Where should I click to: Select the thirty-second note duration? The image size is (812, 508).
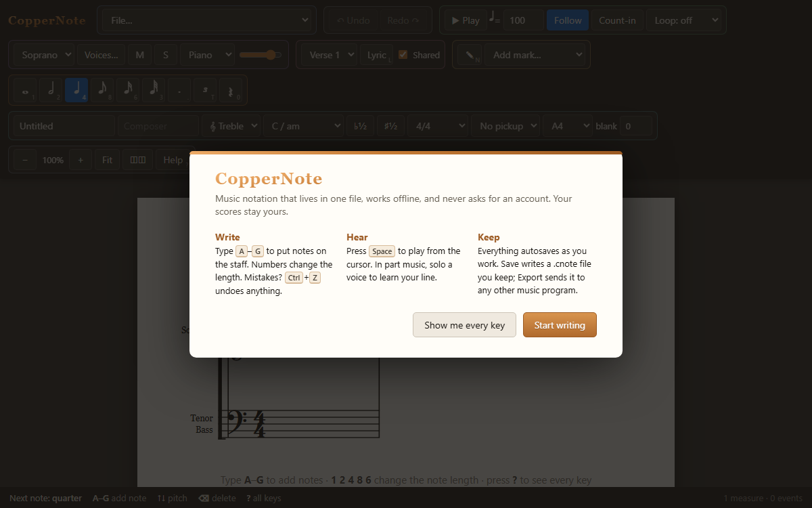[154, 89]
